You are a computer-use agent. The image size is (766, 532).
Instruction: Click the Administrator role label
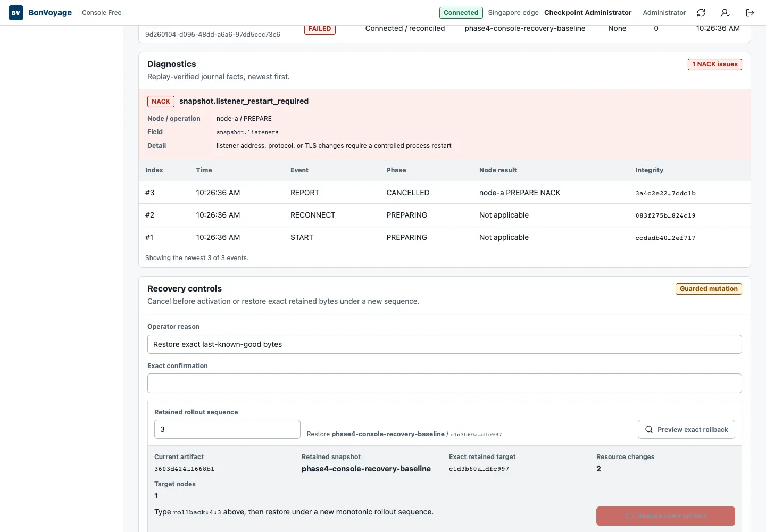click(x=664, y=13)
